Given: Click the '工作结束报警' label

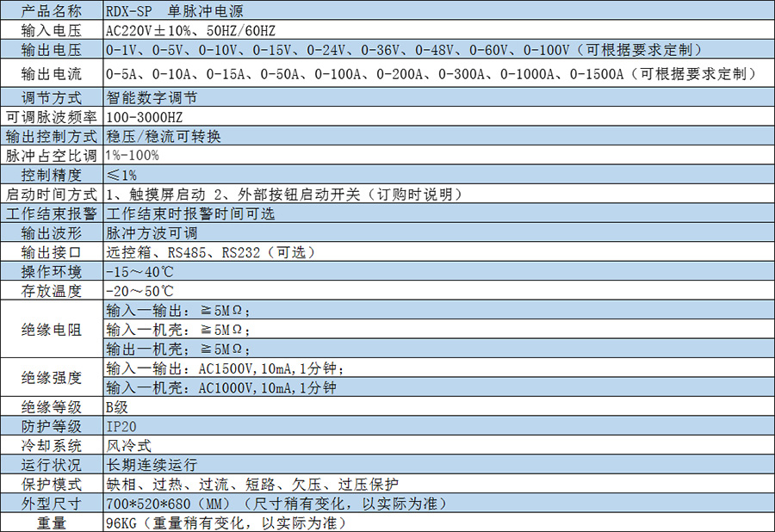Looking at the screenshot, I should [x=52, y=213].
